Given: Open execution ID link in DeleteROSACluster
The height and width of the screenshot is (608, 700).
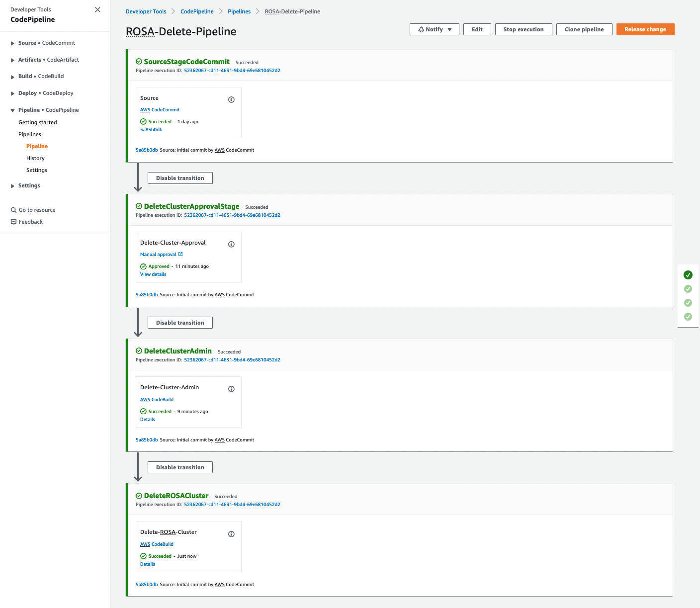Looking at the screenshot, I should [232, 505].
